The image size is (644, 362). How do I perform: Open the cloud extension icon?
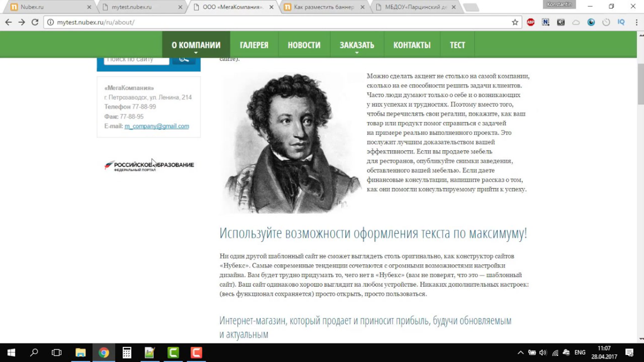pyautogui.click(x=576, y=22)
